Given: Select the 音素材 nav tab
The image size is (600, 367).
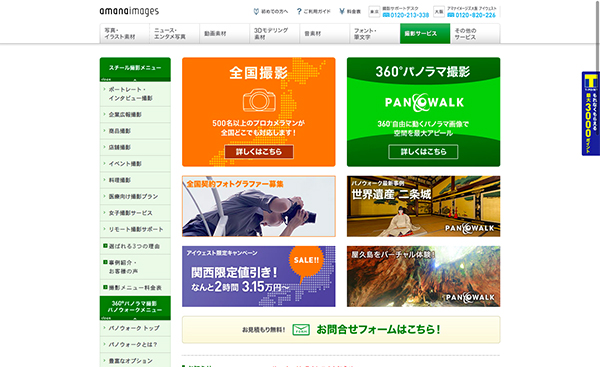Looking at the screenshot, I should [x=325, y=34].
